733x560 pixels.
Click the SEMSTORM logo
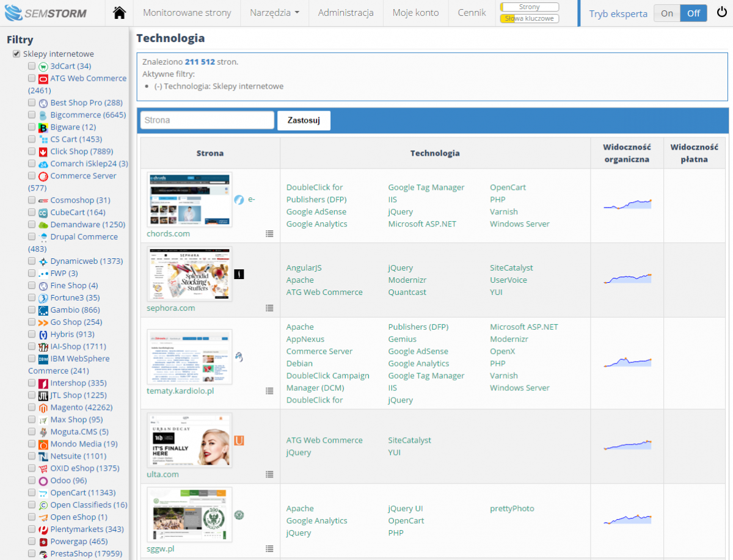pos(46,13)
